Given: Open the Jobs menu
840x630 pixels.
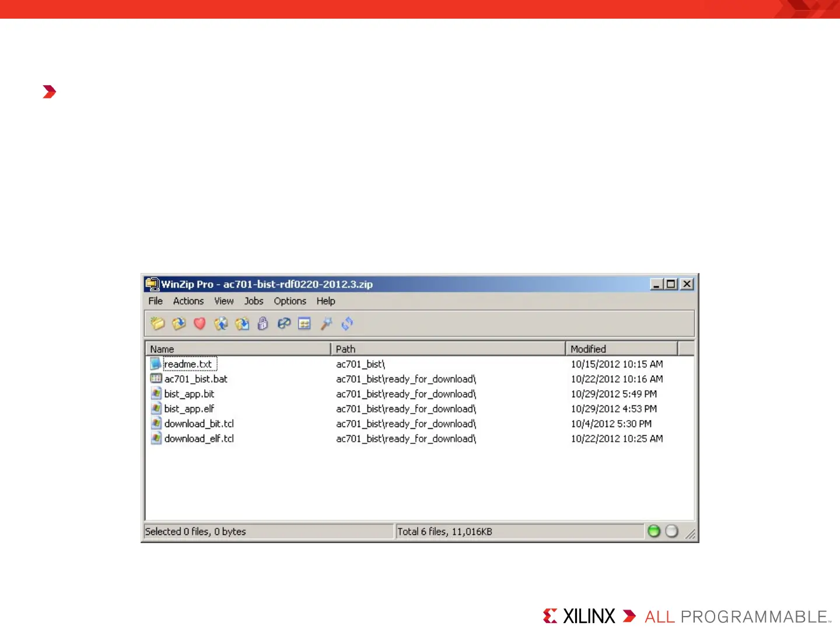Looking at the screenshot, I should coord(254,301).
